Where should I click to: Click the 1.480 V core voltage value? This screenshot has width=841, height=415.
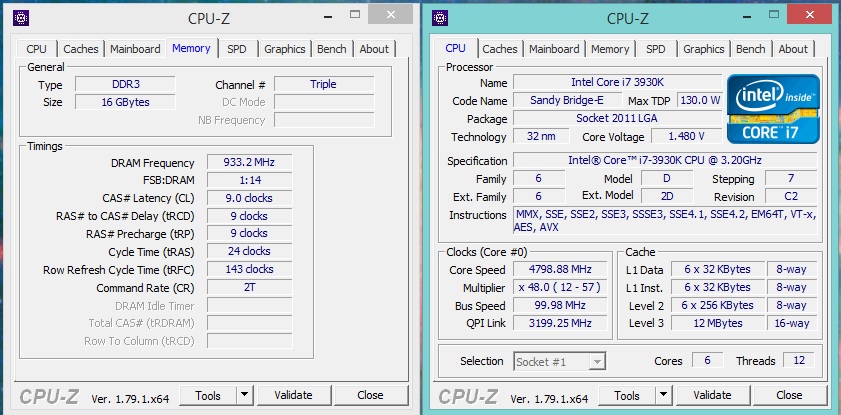click(x=687, y=136)
